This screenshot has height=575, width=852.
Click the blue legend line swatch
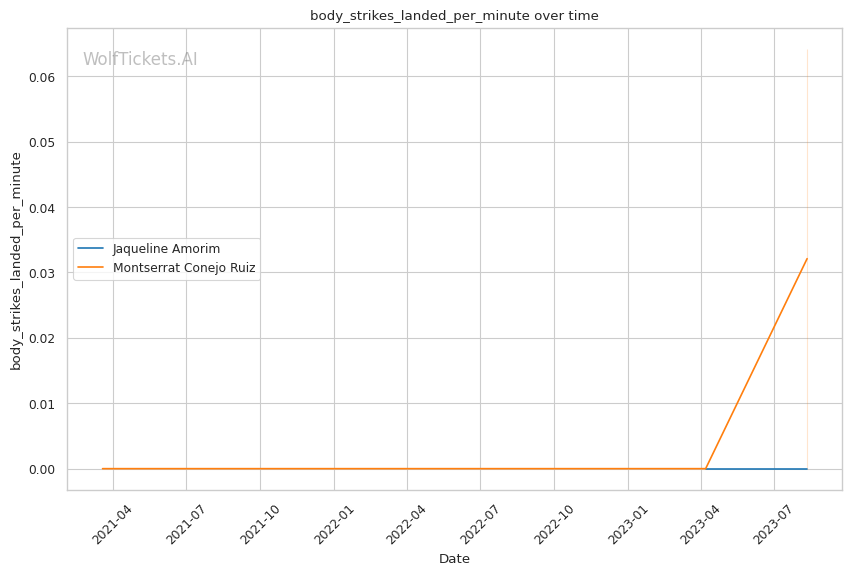point(91,248)
